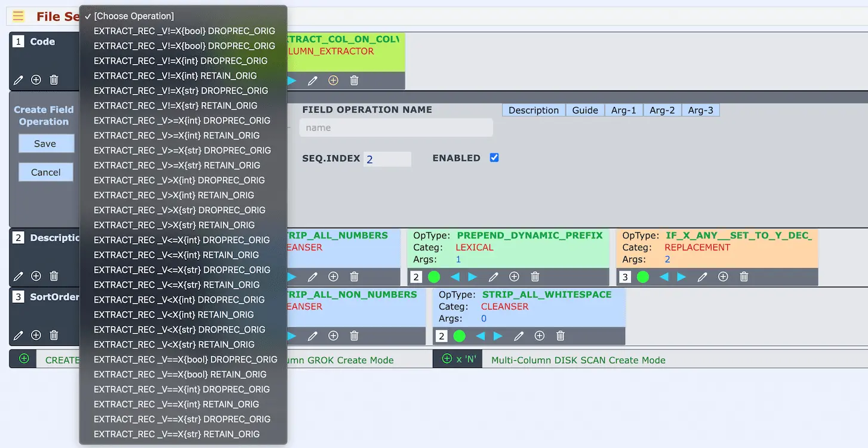Choose EXTRACT_REC _V==X{str} DROPREC_ORIG

[x=183, y=419]
